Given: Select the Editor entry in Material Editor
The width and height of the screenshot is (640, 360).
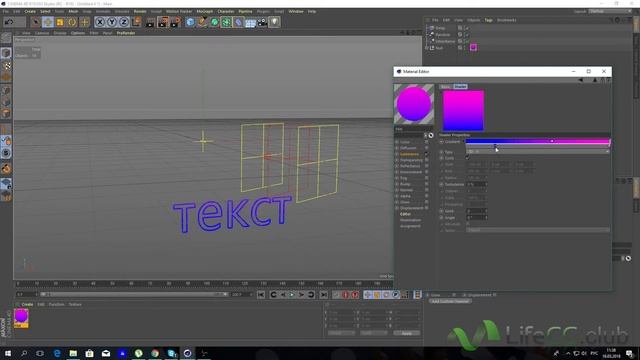Looking at the screenshot, I should (405, 214).
